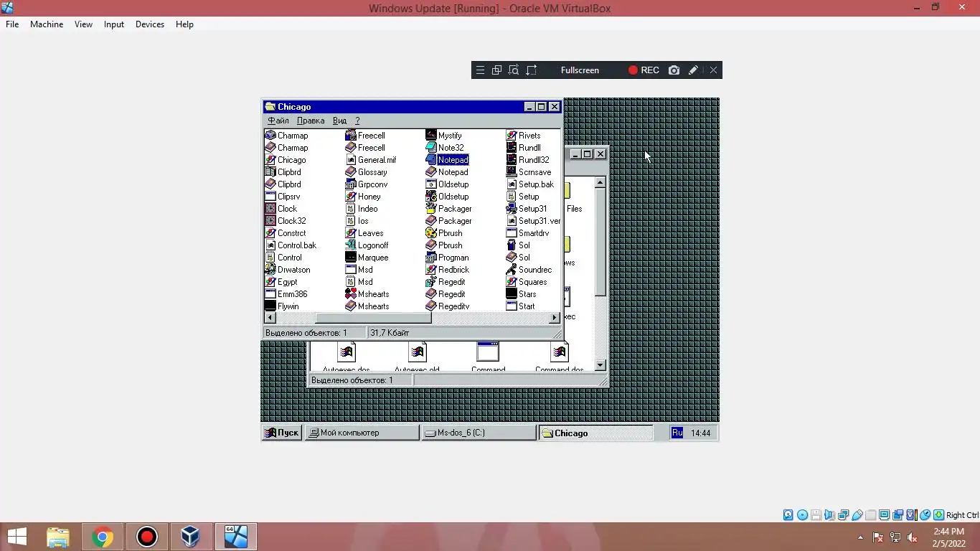
Task: Choose the region select recorder icon
Action: [532, 70]
